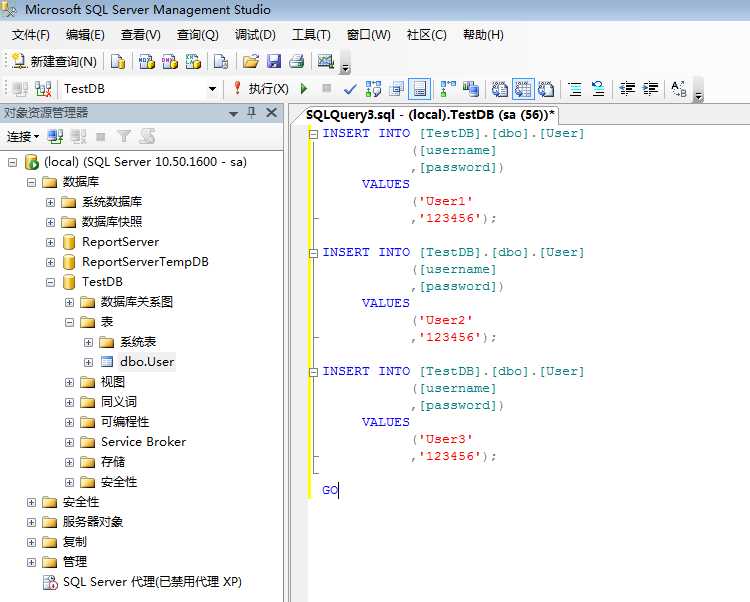Switch output to Results to Grid
Screen dimensions: 750x602
(523, 89)
